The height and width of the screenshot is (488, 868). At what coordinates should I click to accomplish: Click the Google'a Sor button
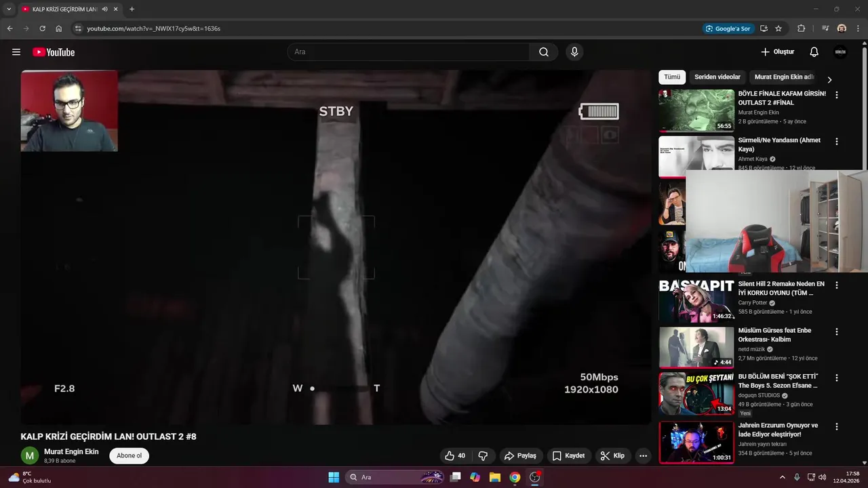point(728,28)
